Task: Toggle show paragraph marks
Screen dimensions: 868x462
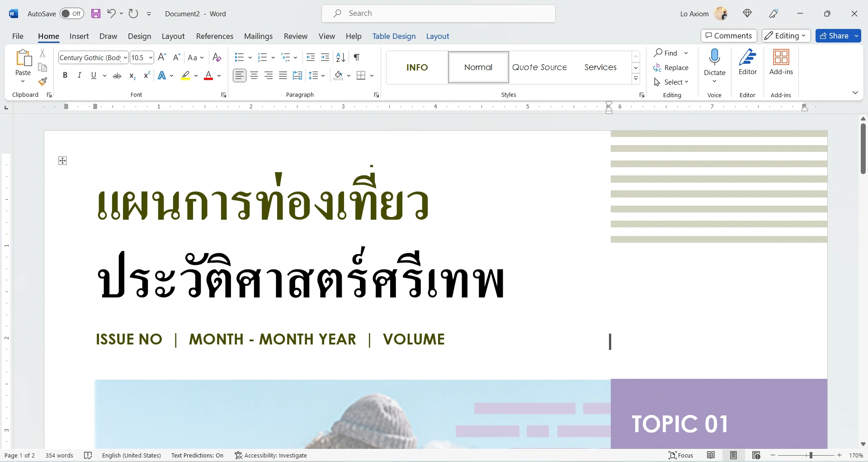Action: (357, 57)
